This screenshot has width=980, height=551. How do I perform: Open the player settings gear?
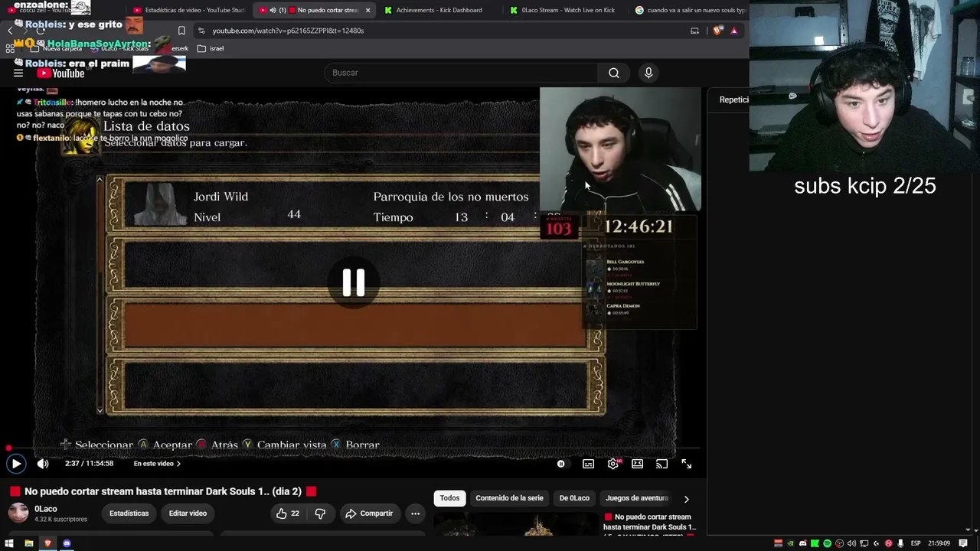click(x=612, y=464)
